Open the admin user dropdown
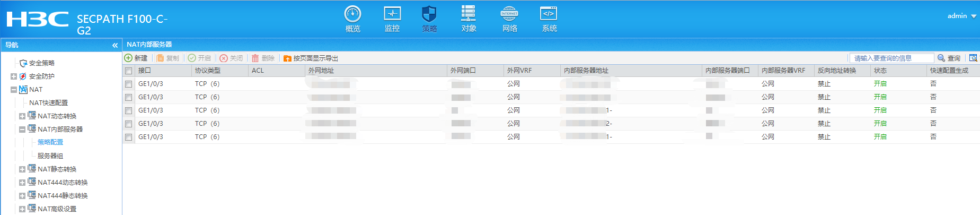980x215 pixels. click(962, 16)
